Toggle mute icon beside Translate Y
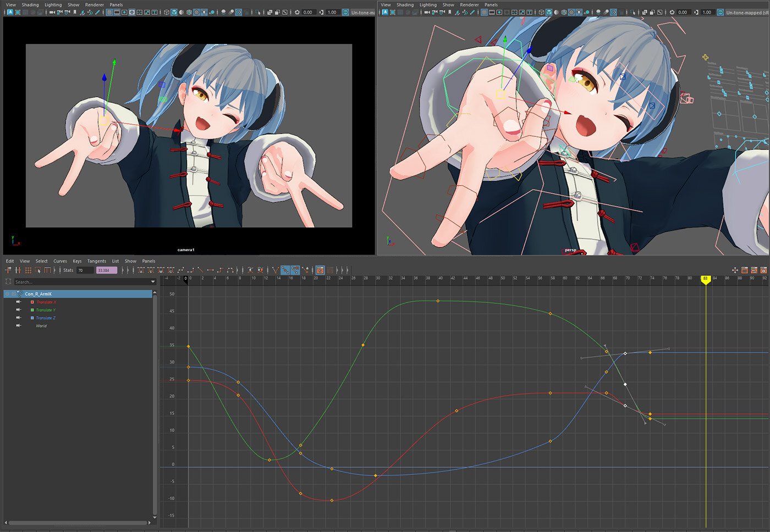The image size is (770, 532). [19, 310]
